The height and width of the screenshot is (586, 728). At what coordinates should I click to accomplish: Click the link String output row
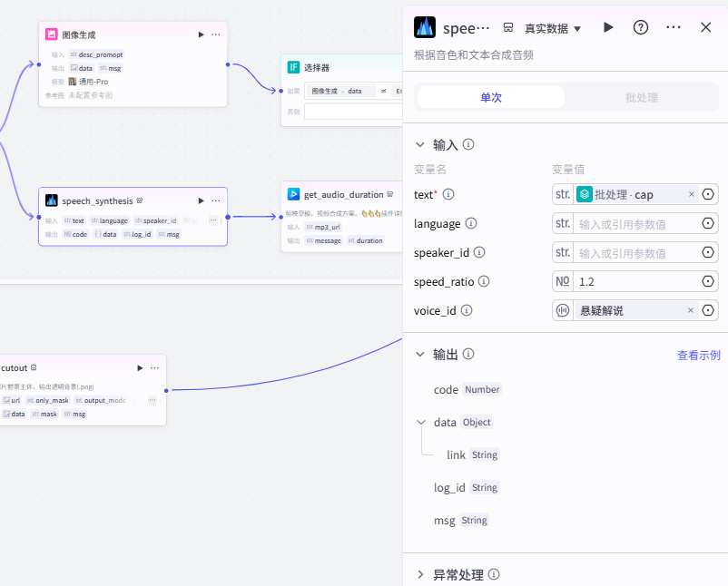pos(473,454)
